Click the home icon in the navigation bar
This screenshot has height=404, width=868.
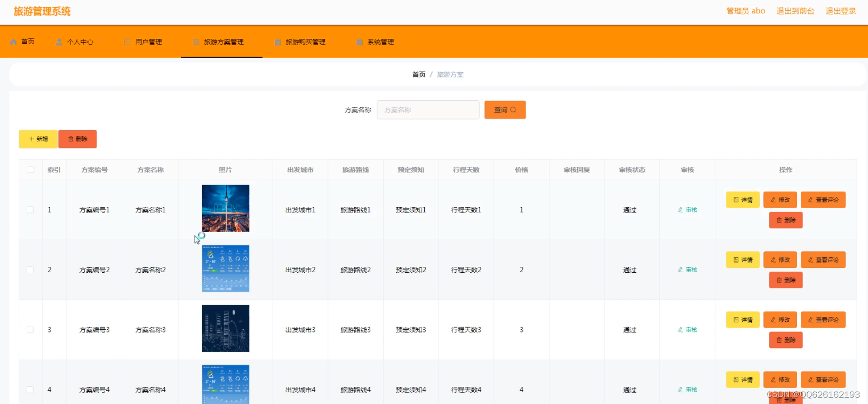click(13, 42)
